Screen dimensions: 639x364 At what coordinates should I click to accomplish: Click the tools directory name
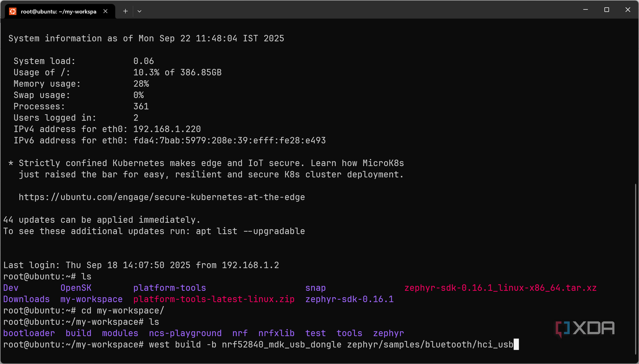[349, 333]
